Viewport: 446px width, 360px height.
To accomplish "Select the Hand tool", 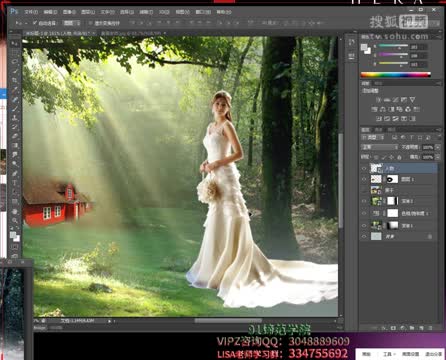I will pos(15,211).
